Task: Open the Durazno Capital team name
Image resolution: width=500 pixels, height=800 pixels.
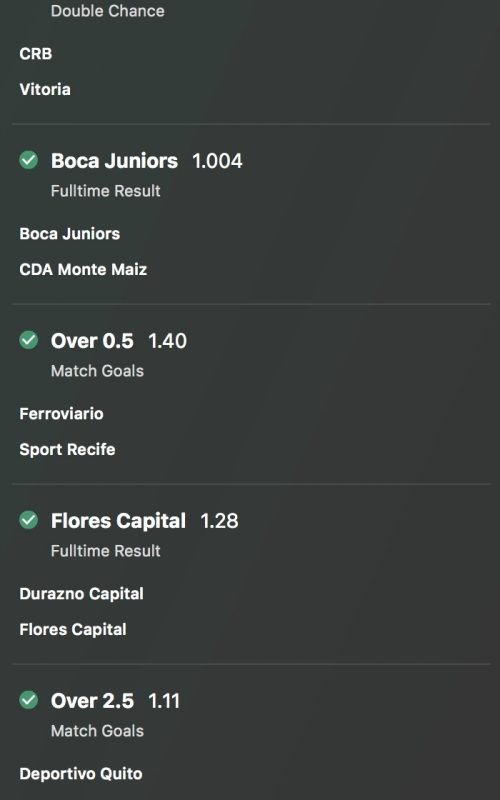Action: coord(82,594)
